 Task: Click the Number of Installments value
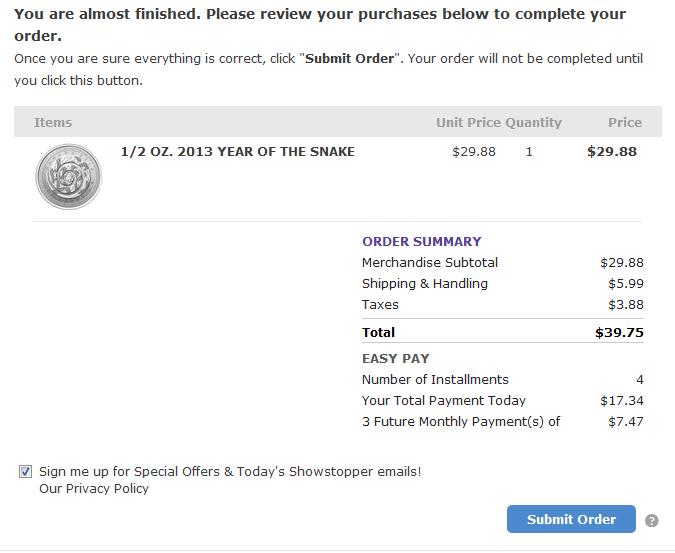640,380
